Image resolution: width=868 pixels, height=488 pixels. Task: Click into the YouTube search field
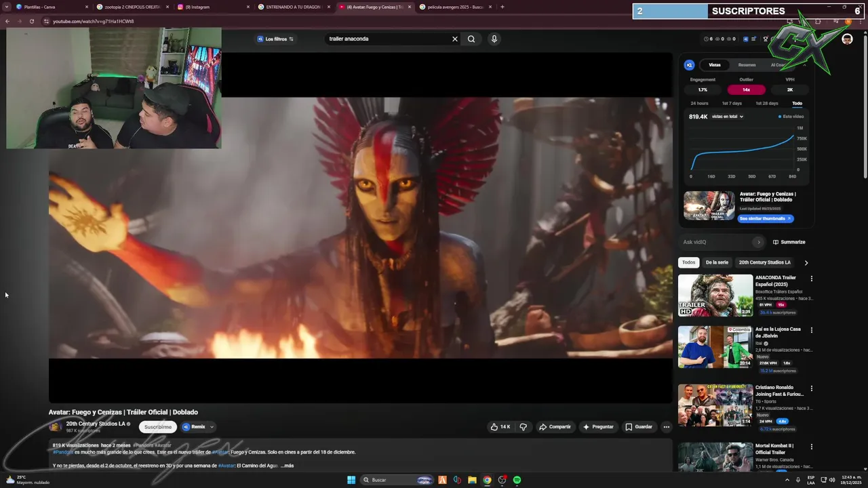(x=387, y=39)
